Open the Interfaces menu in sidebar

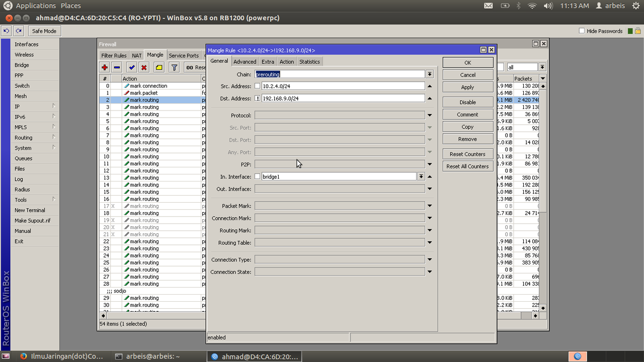[x=26, y=44]
